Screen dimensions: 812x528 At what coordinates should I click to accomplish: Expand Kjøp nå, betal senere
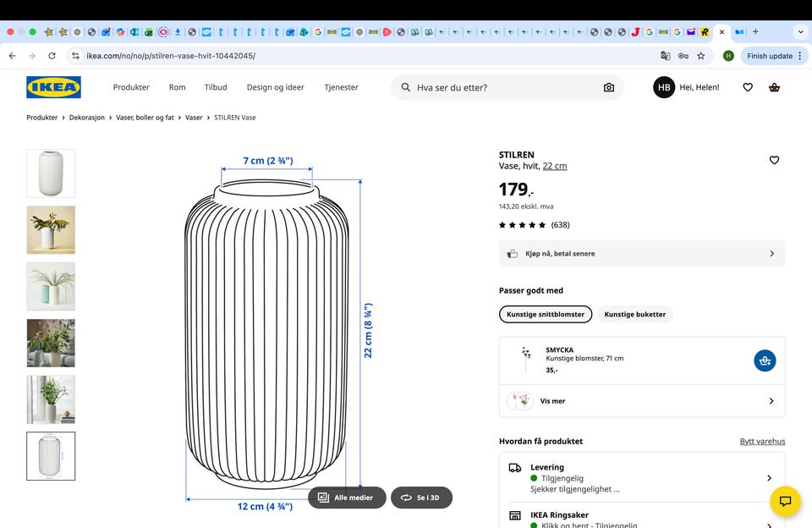[642, 254]
